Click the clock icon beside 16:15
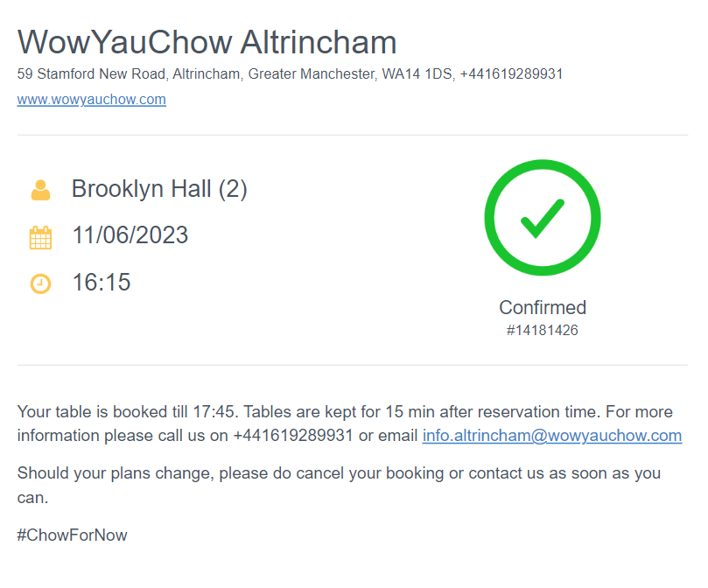Image resolution: width=708 pixels, height=588 pixels. (40, 283)
